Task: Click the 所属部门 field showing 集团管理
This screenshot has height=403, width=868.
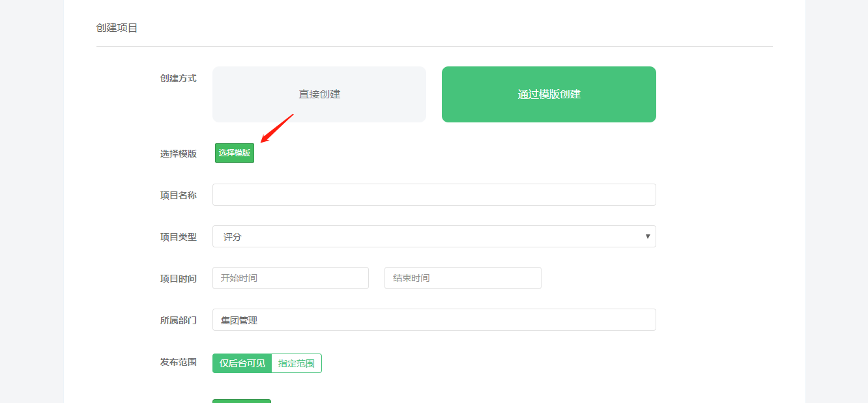Action: (434, 320)
